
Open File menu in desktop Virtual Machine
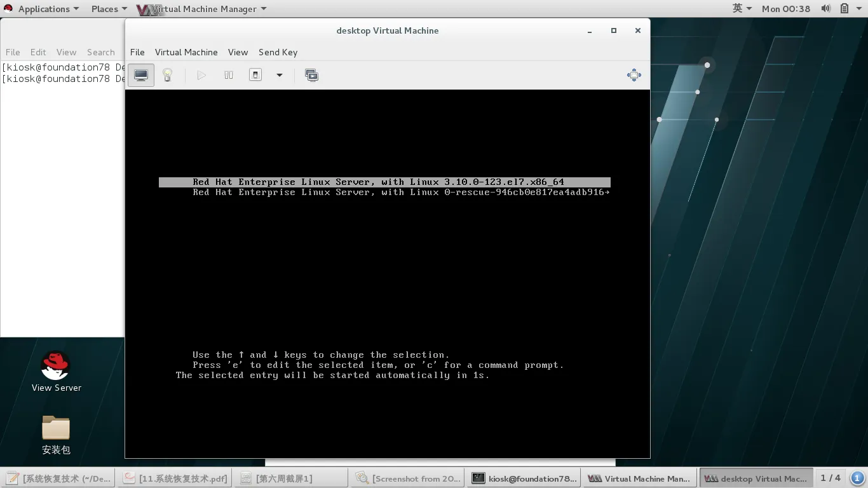coord(137,52)
